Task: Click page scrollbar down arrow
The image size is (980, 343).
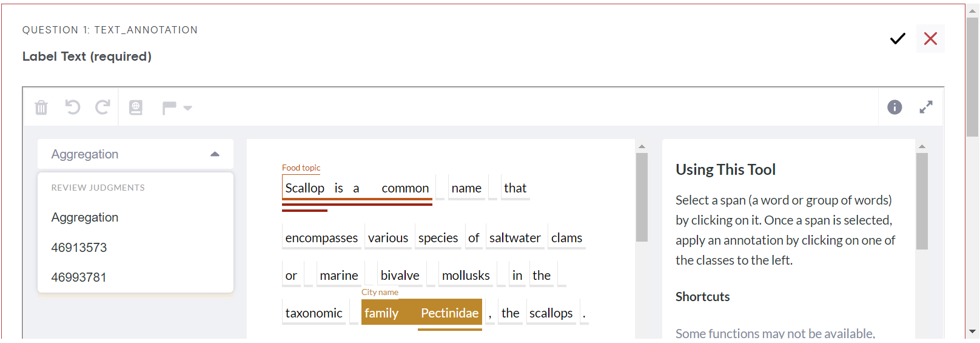Action: pyautogui.click(x=973, y=331)
